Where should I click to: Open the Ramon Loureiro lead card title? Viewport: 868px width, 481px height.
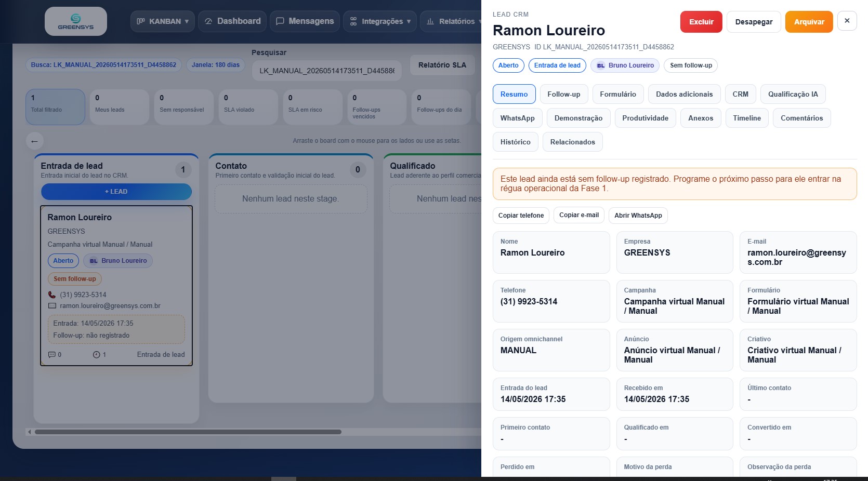click(80, 217)
